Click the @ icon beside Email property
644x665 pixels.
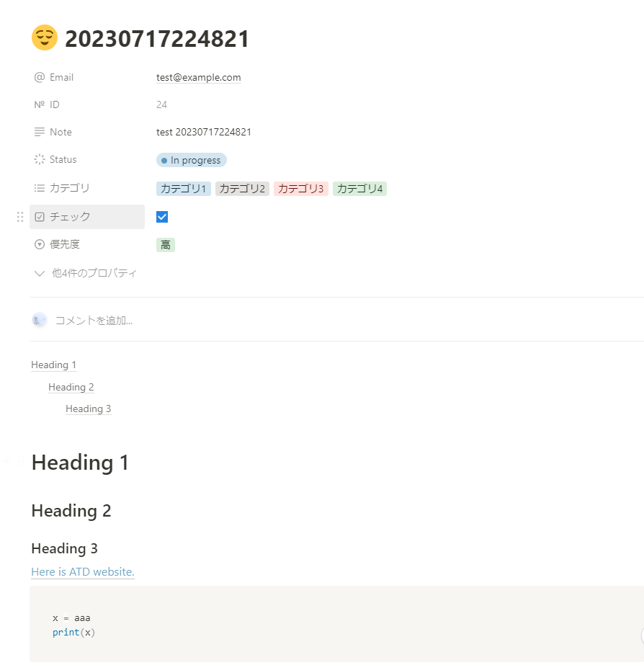[38, 77]
